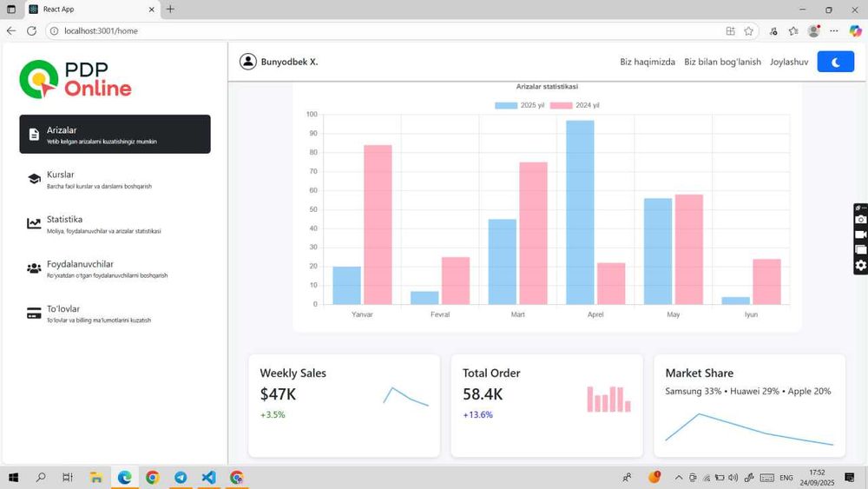Open Edge settings and more menu
The image size is (868, 489).
coord(833,31)
